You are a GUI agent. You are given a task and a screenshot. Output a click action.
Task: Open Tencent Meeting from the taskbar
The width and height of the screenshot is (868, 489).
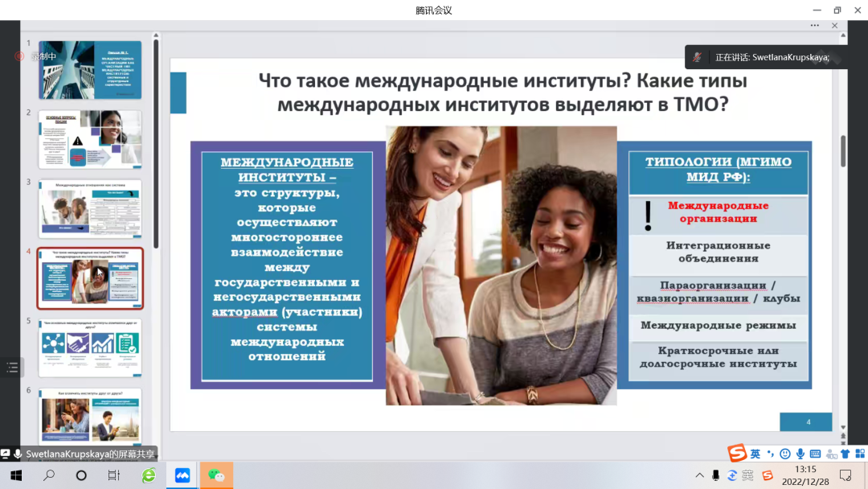182,475
